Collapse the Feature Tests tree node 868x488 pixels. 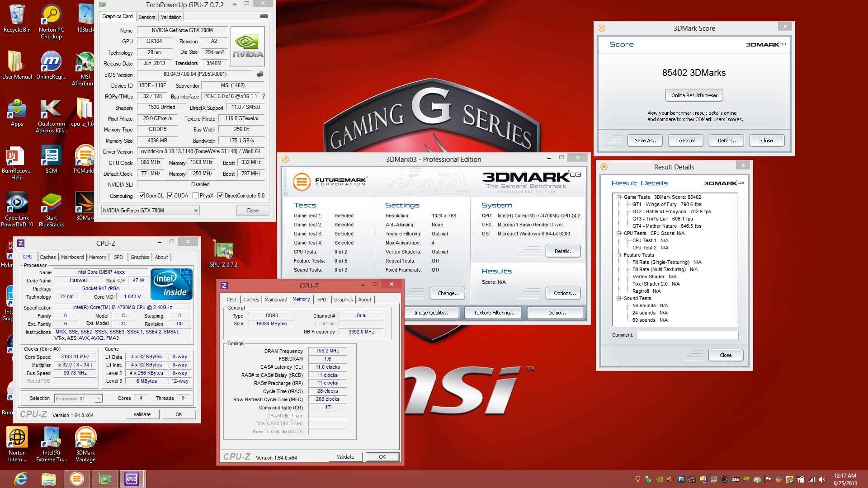[x=619, y=255]
